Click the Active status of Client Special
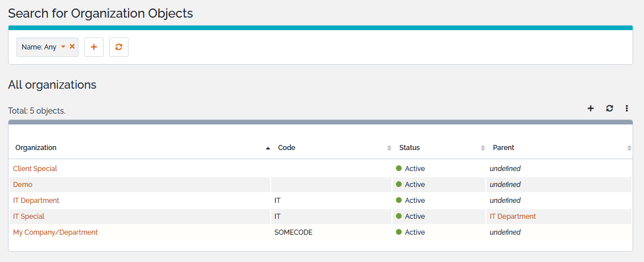This screenshot has width=644, height=262. click(415, 169)
